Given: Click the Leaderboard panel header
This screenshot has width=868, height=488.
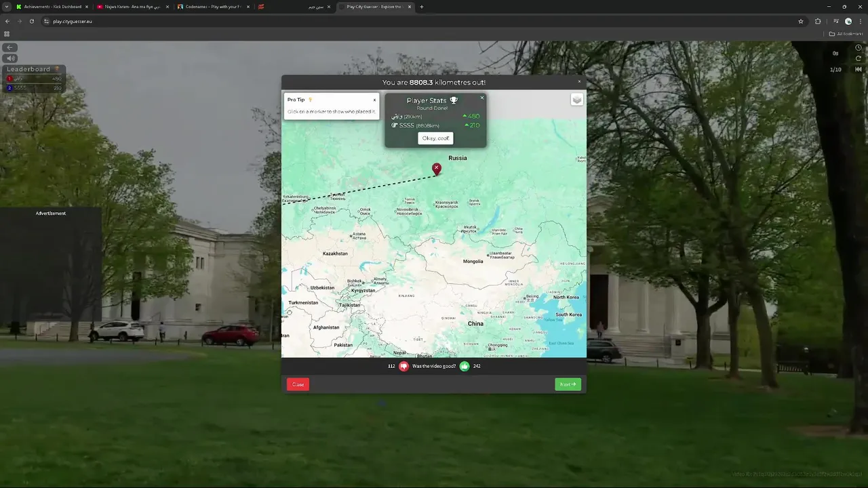Looking at the screenshot, I should 34,69.
